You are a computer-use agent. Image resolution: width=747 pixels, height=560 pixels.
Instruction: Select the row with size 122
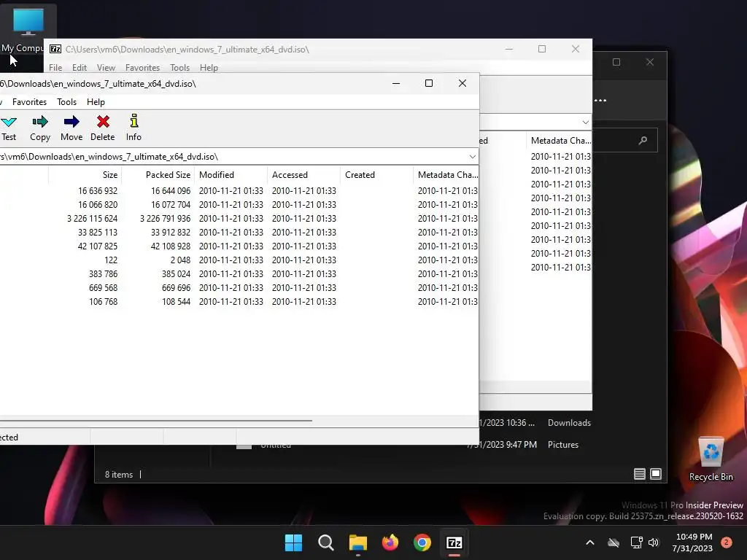[x=239, y=260]
